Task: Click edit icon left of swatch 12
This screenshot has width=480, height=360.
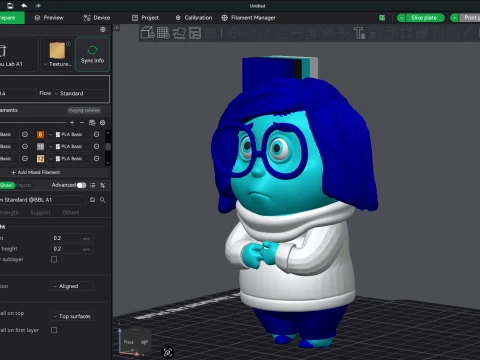Action: [25, 158]
